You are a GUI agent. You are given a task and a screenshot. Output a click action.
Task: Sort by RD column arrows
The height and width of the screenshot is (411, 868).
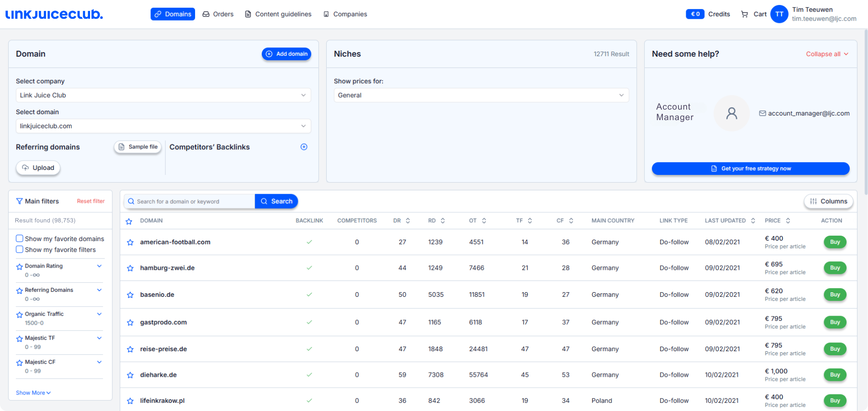443,221
